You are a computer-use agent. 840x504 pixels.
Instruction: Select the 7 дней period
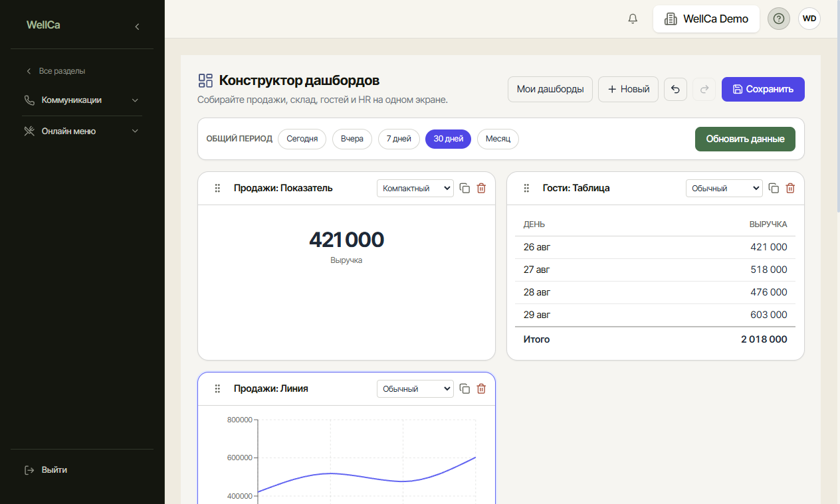[x=399, y=139]
